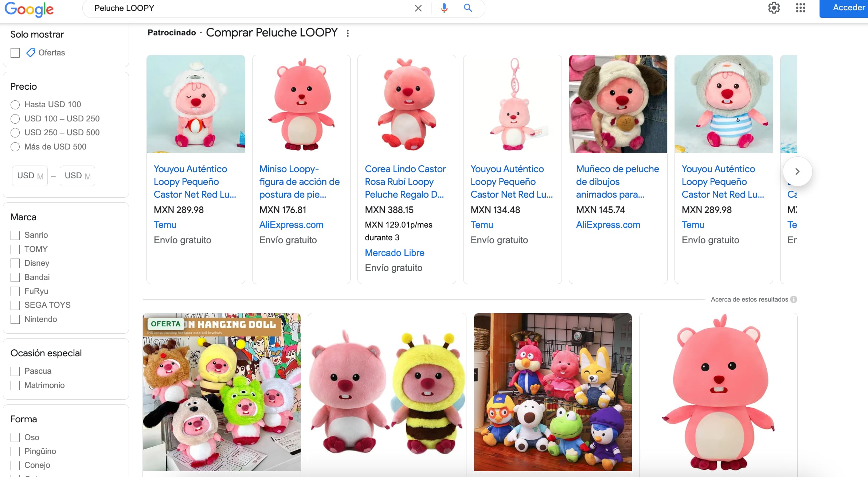This screenshot has height=477, width=868.
Task: Start voice search with microphone icon
Action: pyautogui.click(x=444, y=8)
